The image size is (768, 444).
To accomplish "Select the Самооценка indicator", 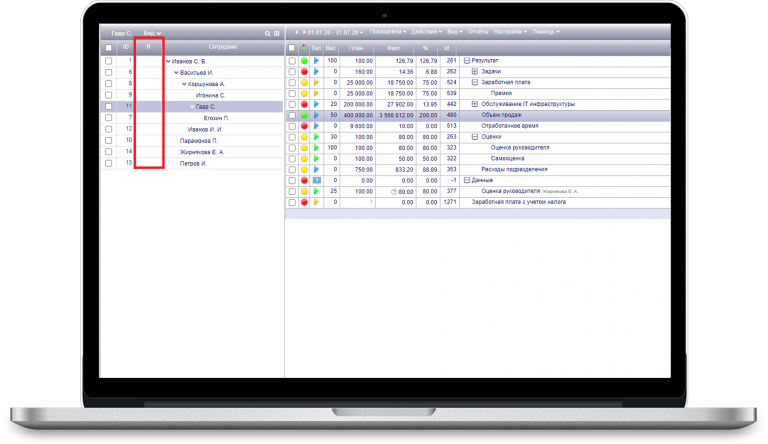I will 507,158.
